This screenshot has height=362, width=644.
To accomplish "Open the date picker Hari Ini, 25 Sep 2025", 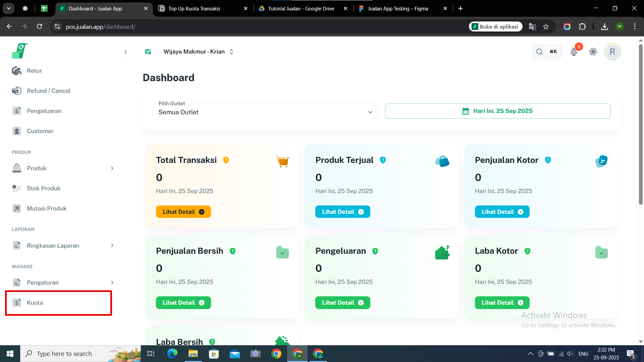I will 497,111.
